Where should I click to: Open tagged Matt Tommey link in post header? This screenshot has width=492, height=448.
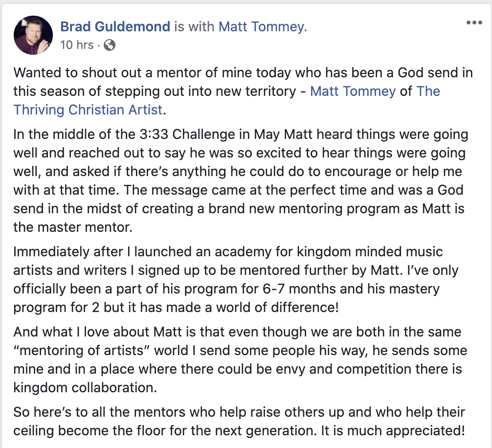coord(261,26)
